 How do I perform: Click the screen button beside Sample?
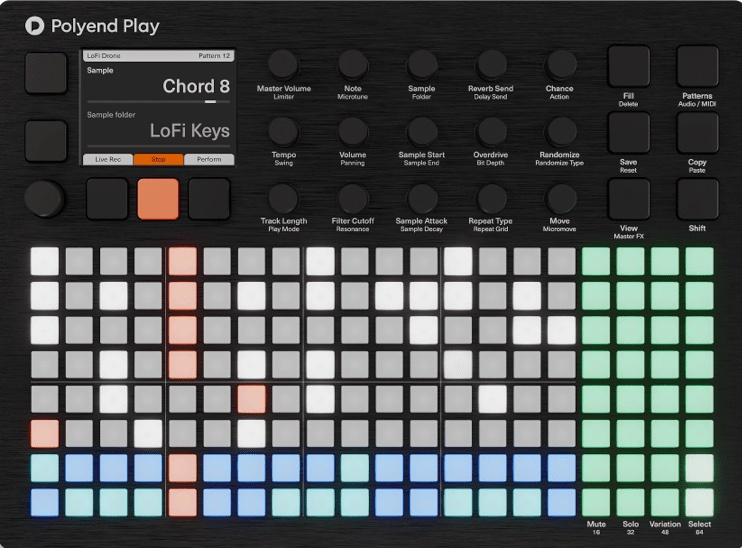coord(46,73)
